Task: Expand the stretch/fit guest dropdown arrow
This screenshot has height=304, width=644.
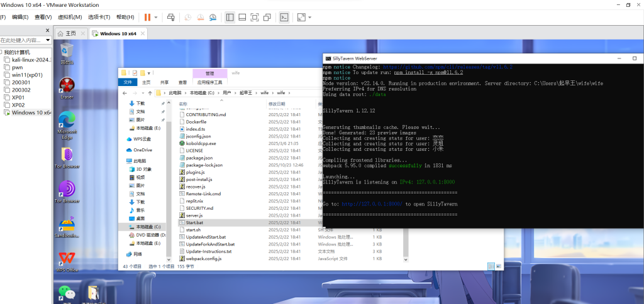Action: 311,17
